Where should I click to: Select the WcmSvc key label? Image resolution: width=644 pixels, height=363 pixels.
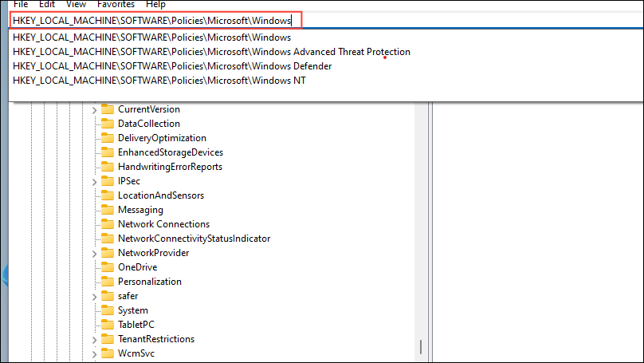pyautogui.click(x=136, y=354)
